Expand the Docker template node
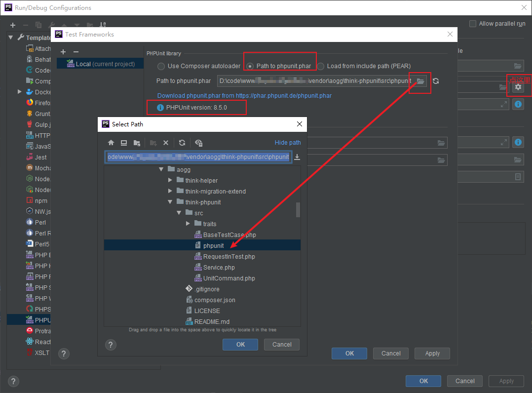Screen dimensions: 532x393 click(x=19, y=92)
